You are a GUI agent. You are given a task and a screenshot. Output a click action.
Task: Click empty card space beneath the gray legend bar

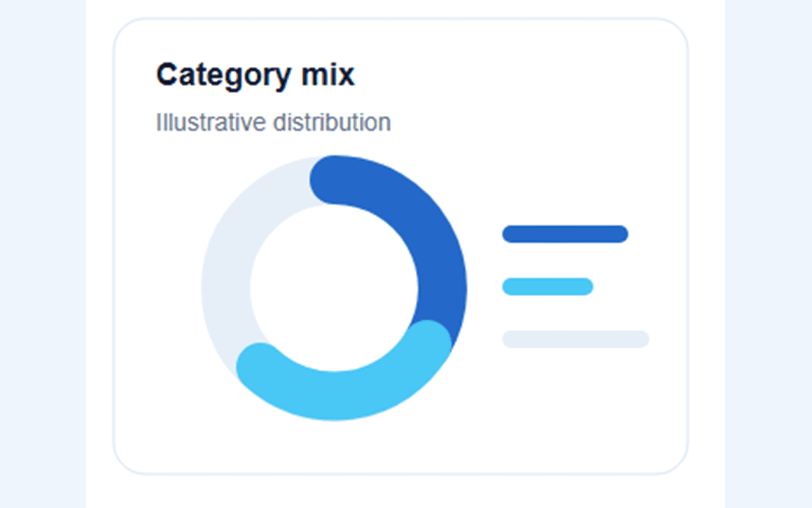[x=576, y=406]
